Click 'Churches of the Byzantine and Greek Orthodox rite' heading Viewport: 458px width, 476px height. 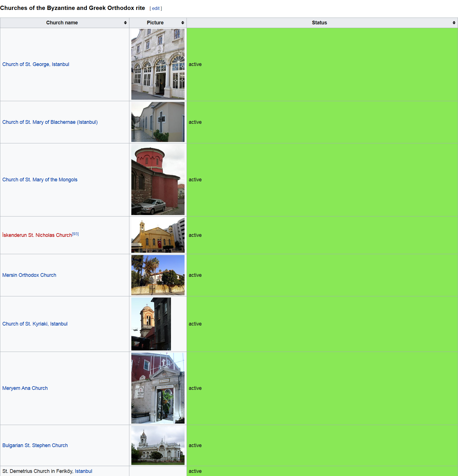[72, 8]
